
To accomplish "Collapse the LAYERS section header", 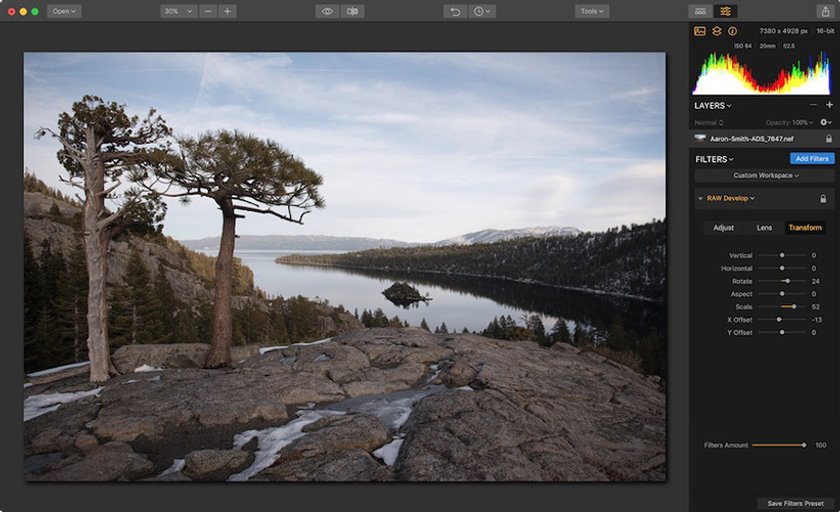I will click(712, 106).
